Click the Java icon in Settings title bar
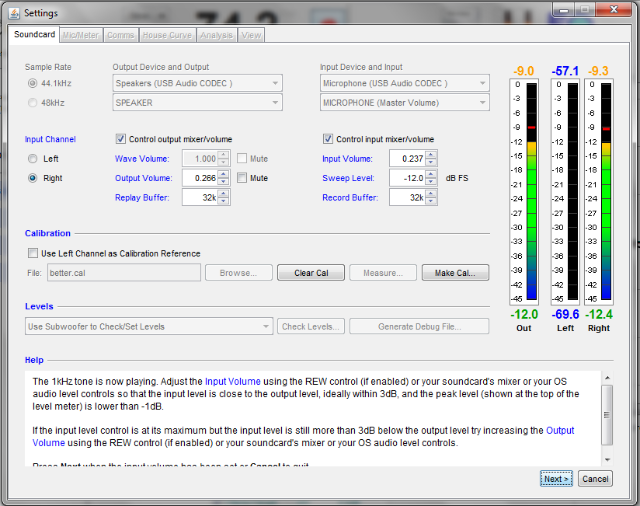This screenshot has width=640, height=506. point(14,13)
